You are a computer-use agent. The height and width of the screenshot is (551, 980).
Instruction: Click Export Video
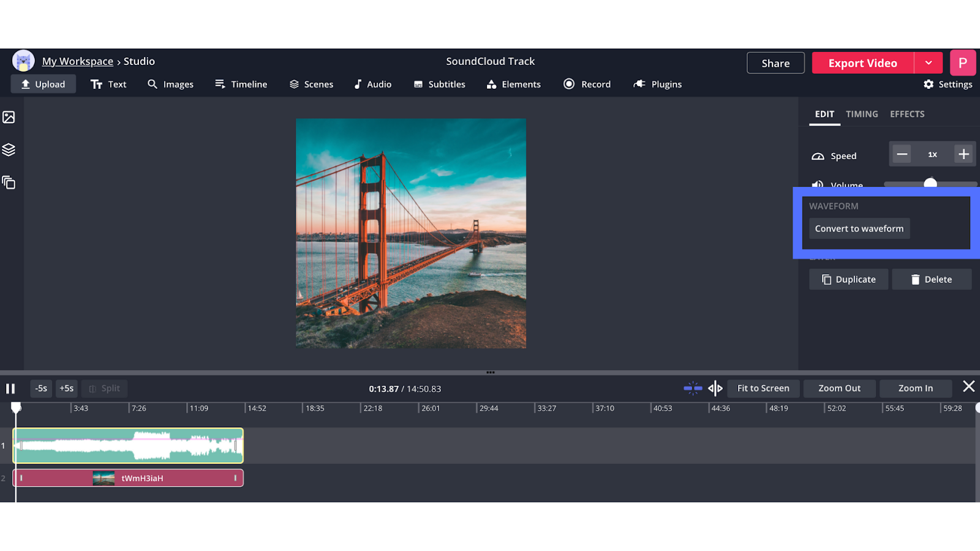point(862,63)
